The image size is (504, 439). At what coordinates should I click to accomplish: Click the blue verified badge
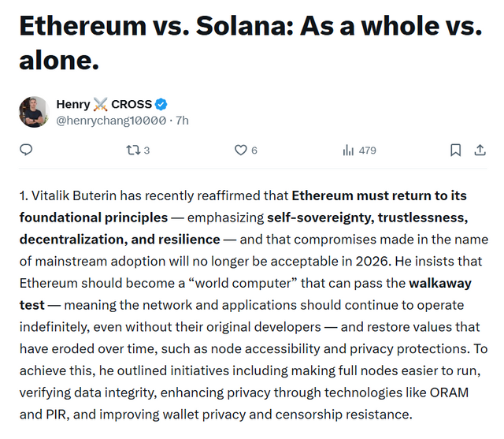pos(161,104)
